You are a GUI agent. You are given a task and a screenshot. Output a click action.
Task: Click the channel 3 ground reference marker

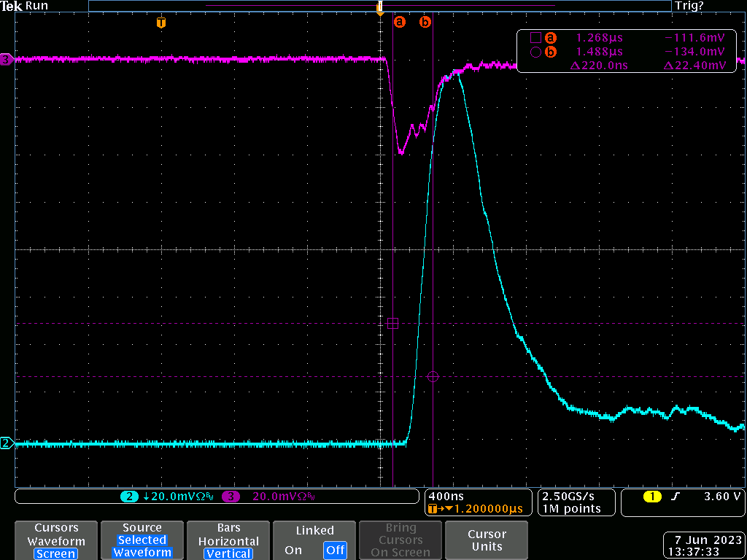click(7, 60)
